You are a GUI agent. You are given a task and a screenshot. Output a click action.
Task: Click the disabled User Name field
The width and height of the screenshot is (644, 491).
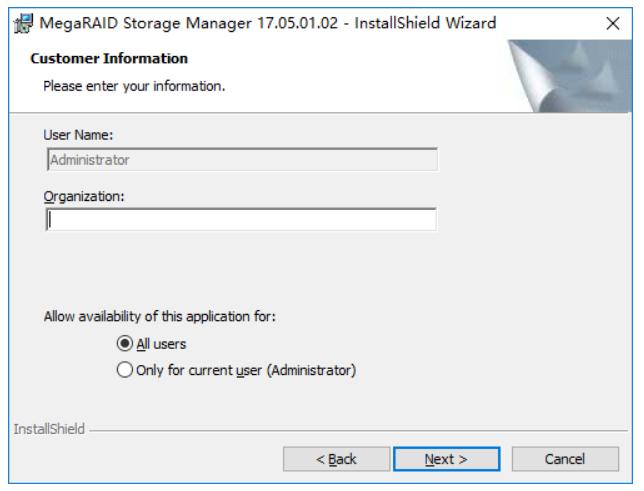coord(242,159)
